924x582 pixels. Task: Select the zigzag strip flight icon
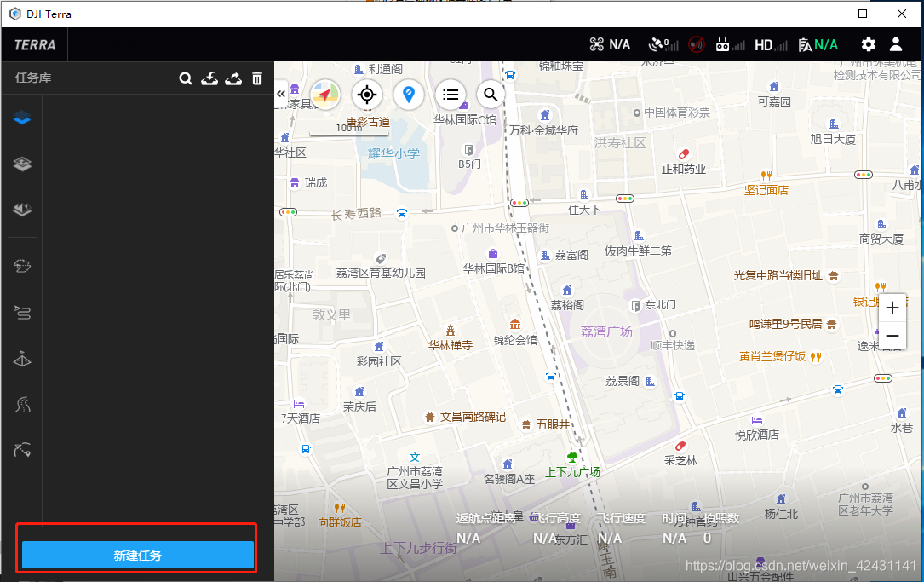pos(22,313)
